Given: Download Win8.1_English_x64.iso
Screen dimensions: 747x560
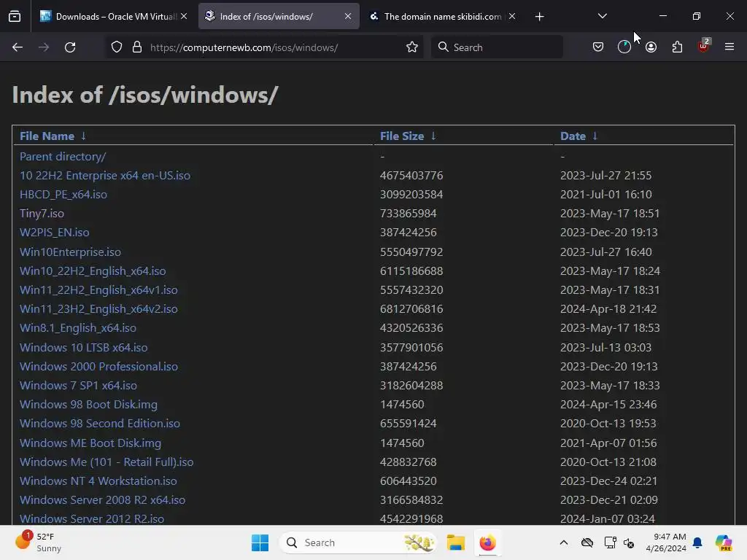Looking at the screenshot, I should pyautogui.click(x=77, y=328).
